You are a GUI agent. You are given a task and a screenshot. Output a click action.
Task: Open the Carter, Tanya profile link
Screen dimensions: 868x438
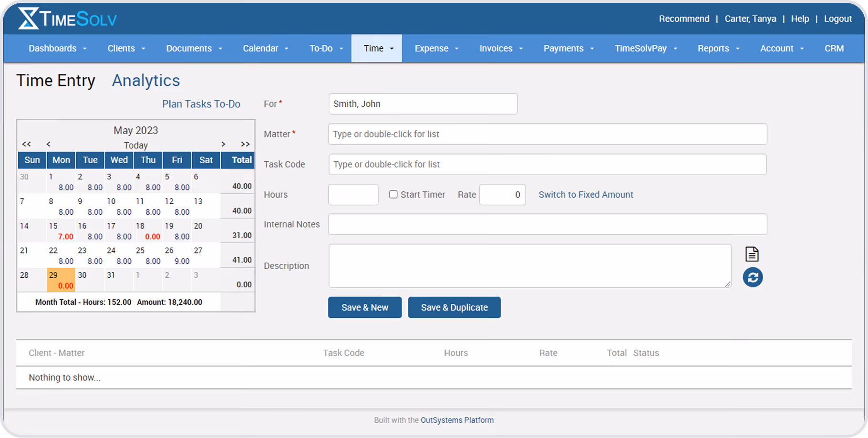[x=750, y=19]
